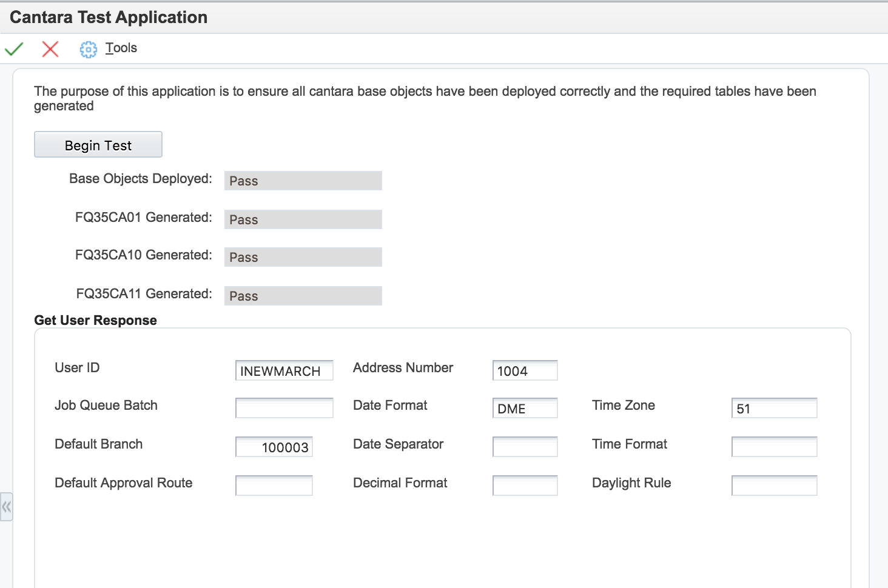Focus the Default Approval Route field
888x588 pixels.
274,486
